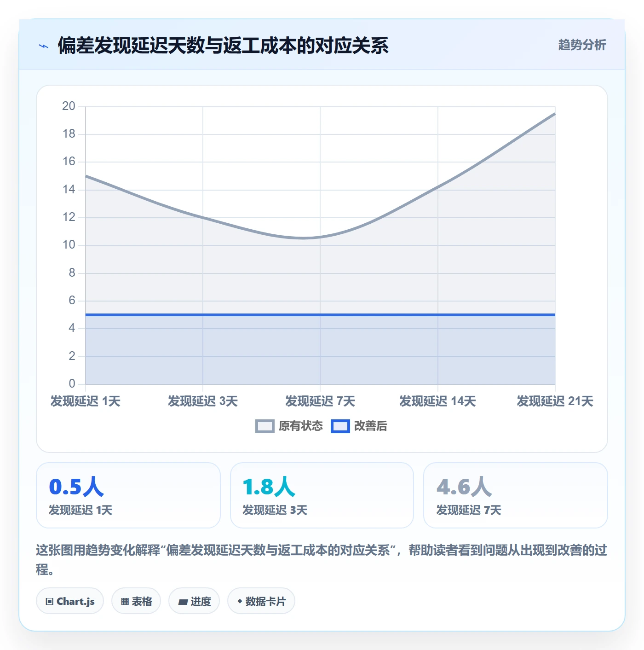Image resolution: width=644 pixels, height=650 pixels.
Task: Click the chart title 偏差发现延迟天数与返工成本的对应关系
Action: 223,46
